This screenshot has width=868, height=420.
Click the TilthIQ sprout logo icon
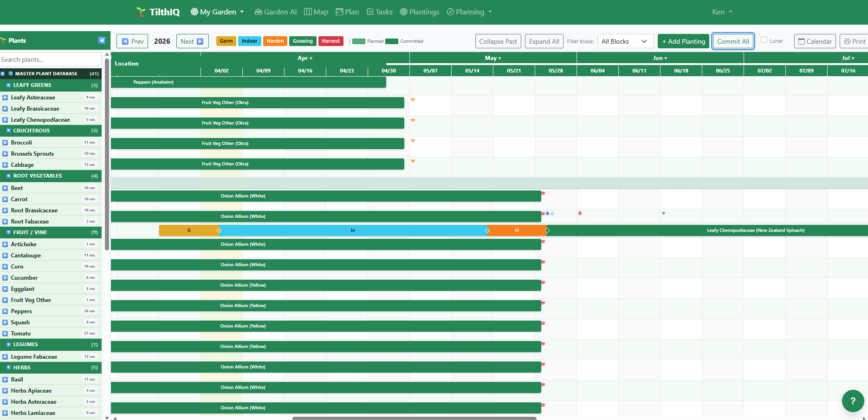point(141,12)
